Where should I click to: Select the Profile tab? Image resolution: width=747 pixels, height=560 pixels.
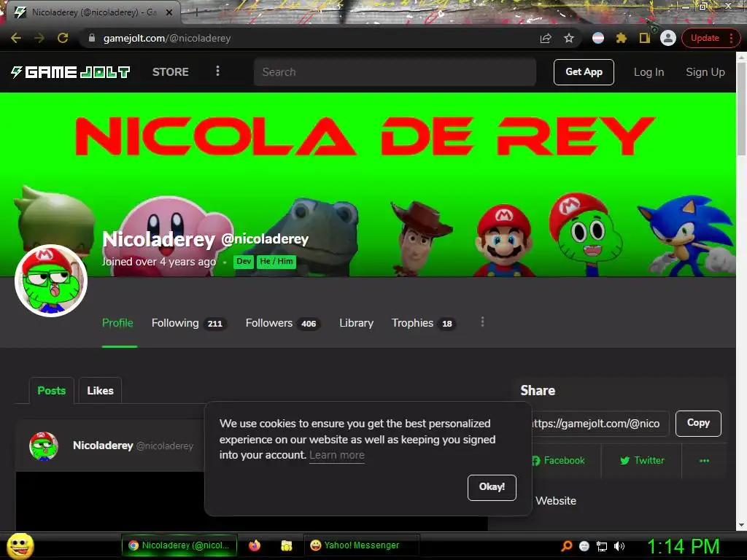[117, 323]
